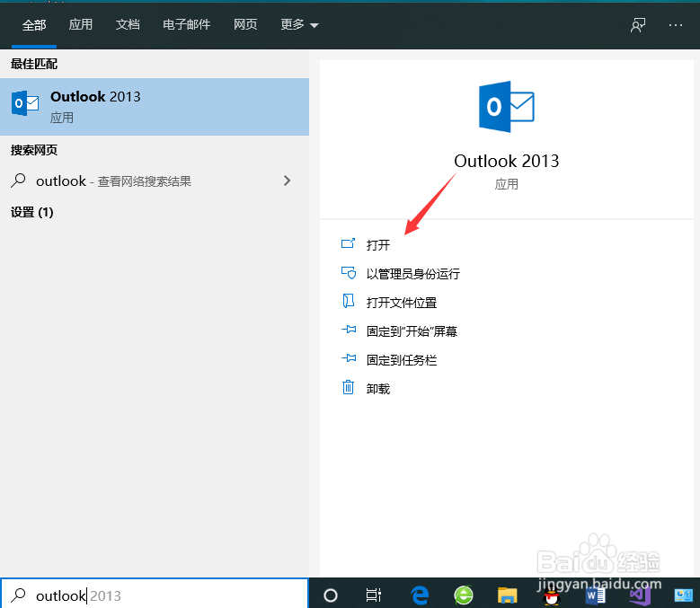Click 打开 to launch Outlook
The height and width of the screenshot is (608, 700).
378,245
